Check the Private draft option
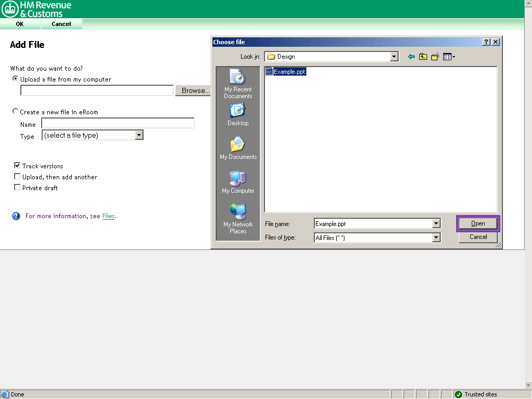 (17, 188)
